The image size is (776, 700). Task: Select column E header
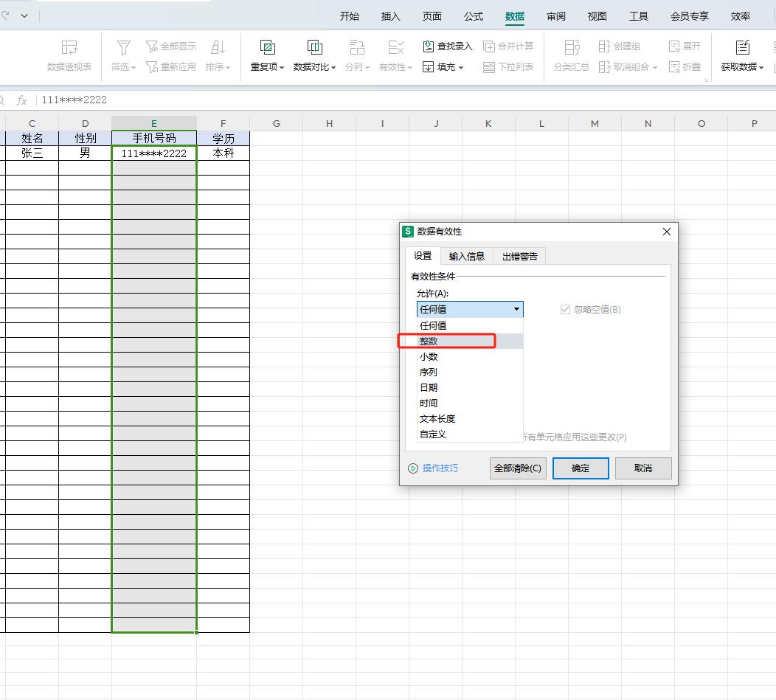point(154,123)
